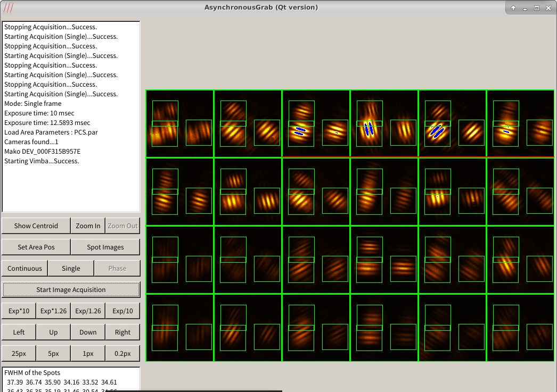The width and height of the screenshot is (557, 392).
Task: Click log entry 'Starting Vimba...Success.'
Action: [x=42, y=161]
